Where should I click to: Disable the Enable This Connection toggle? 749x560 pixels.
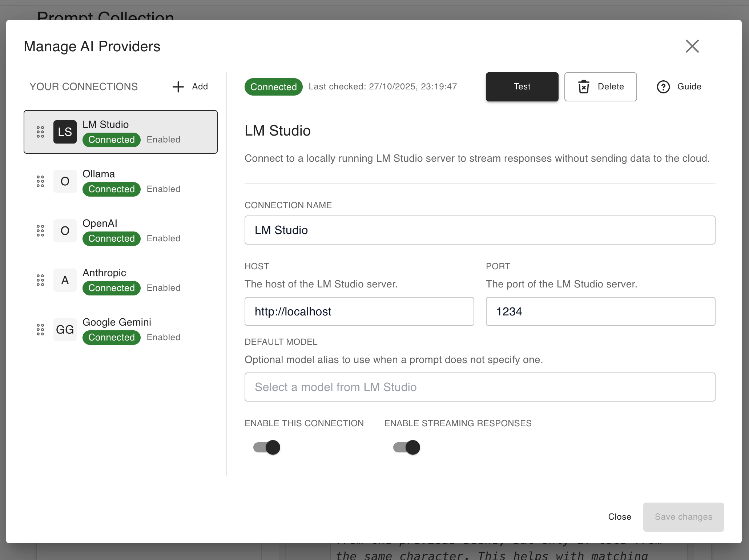coord(266,447)
